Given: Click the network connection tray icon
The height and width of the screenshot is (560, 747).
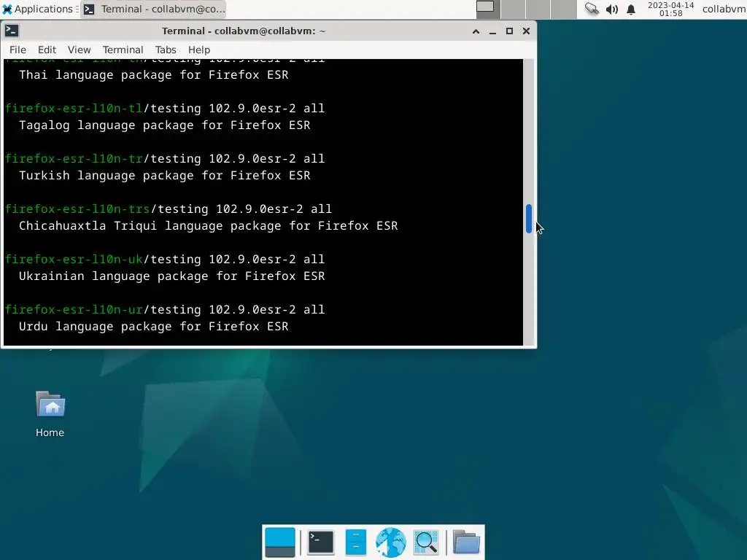Looking at the screenshot, I should coord(592,9).
